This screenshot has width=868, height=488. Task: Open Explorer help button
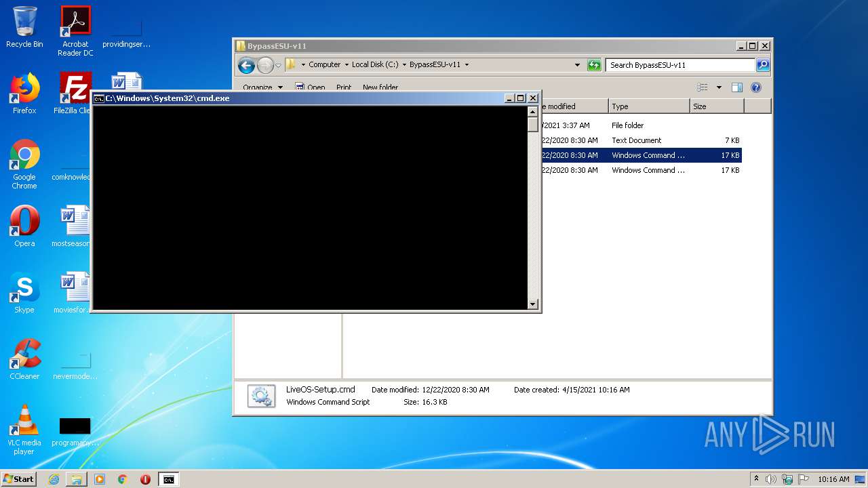756,87
